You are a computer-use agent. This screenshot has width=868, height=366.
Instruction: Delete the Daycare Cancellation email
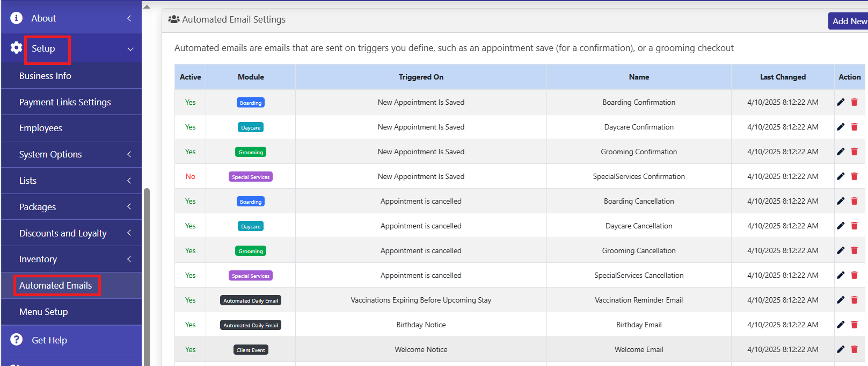pyautogui.click(x=855, y=226)
